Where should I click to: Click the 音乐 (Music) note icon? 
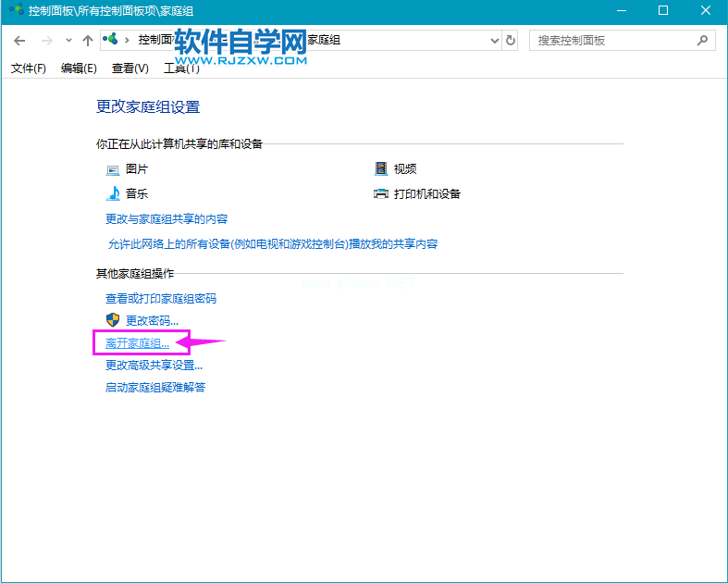(x=113, y=193)
